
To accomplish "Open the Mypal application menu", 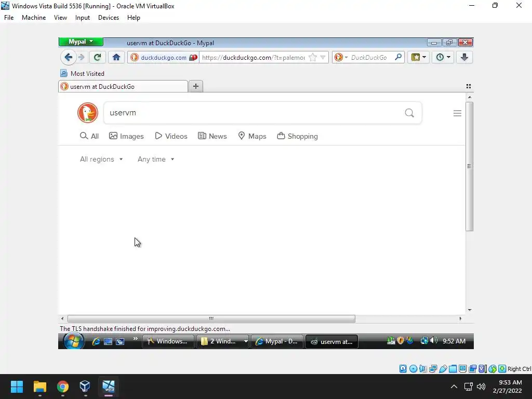I will click(x=81, y=42).
